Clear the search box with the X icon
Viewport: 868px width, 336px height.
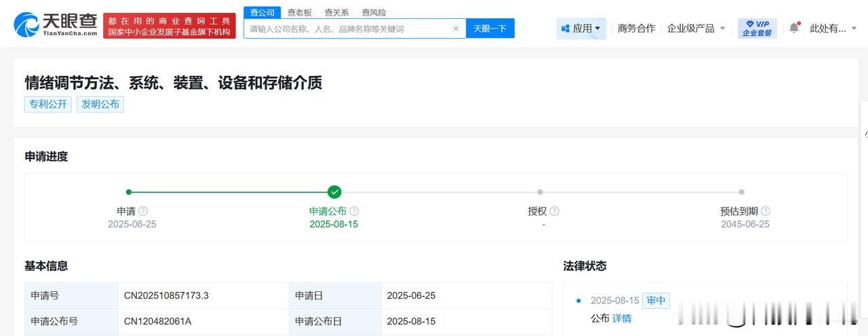tap(456, 28)
